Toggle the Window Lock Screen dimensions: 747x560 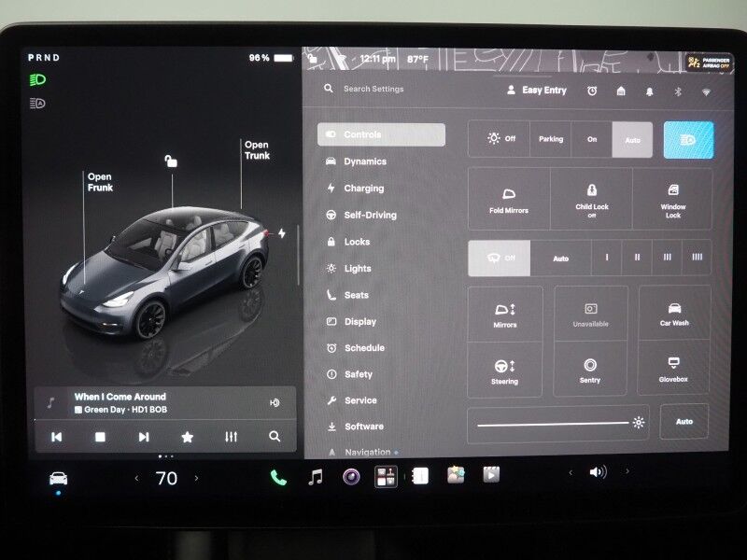[x=672, y=200]
